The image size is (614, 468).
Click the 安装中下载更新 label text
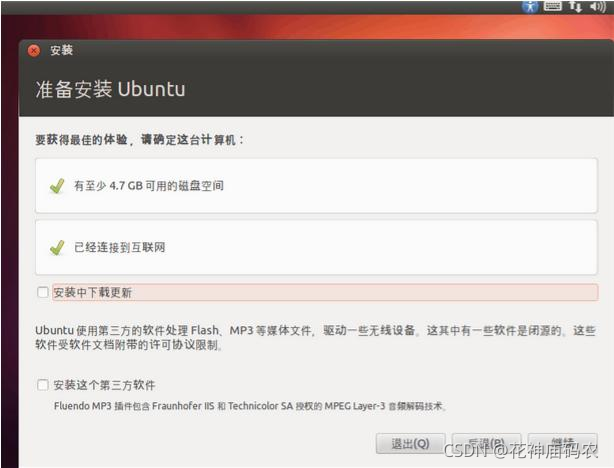tap(92, 292)
